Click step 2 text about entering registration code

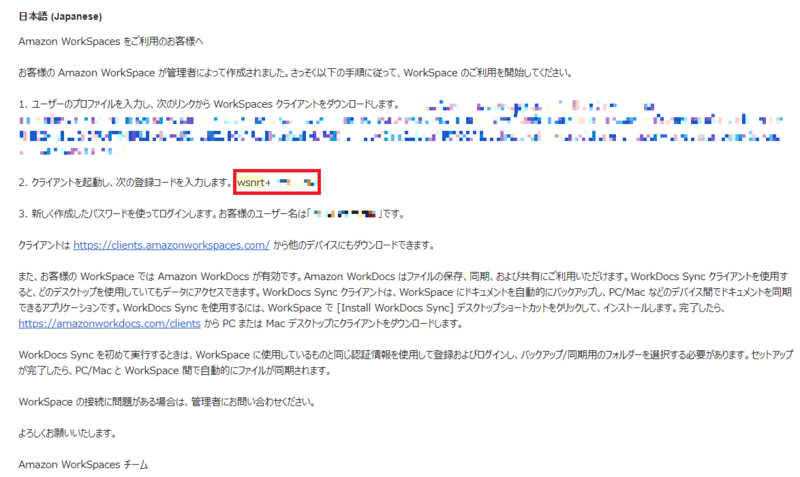coord(126,182)
